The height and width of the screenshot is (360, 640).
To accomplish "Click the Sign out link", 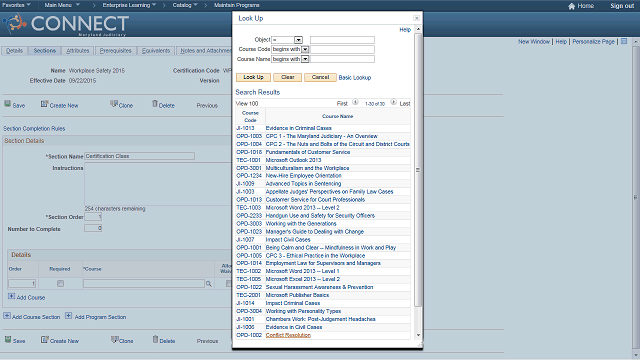I will [622, 6].
